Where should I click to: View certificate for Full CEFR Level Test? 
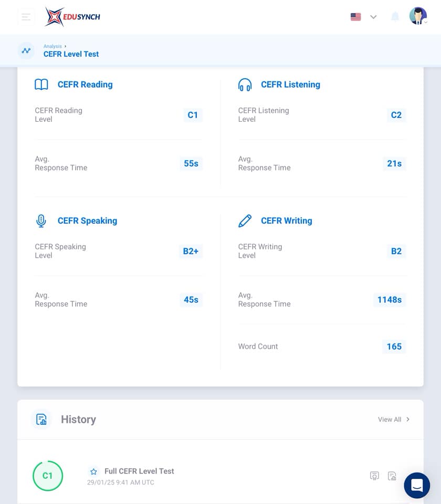tap(374, 476)
